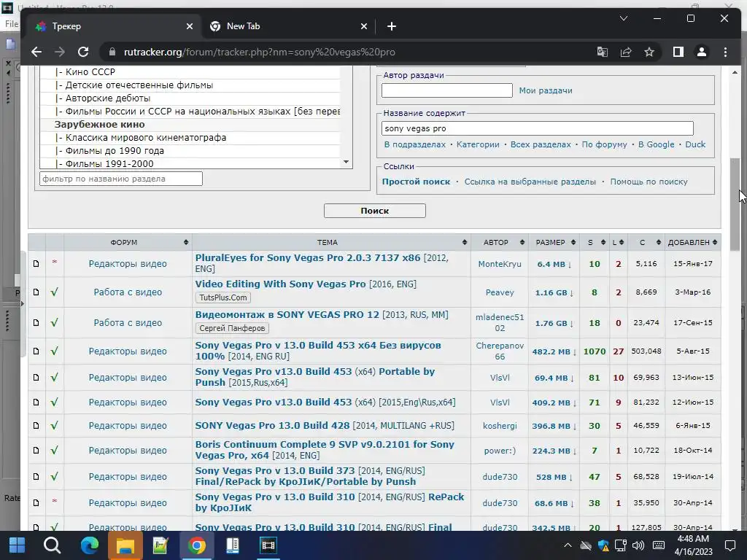The height and width of the screenshot is (560, 747).
Task: Open taskbar Search
Action: tap(52, 545)
